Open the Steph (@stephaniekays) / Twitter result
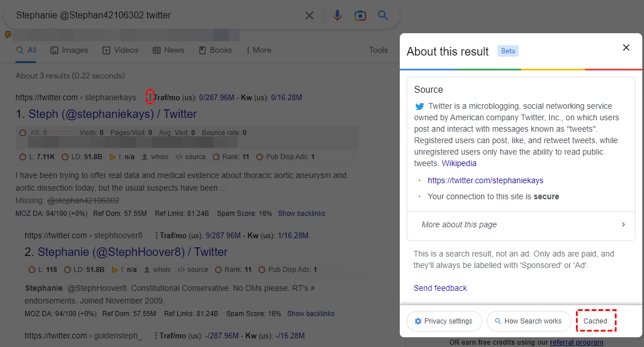 113,114
